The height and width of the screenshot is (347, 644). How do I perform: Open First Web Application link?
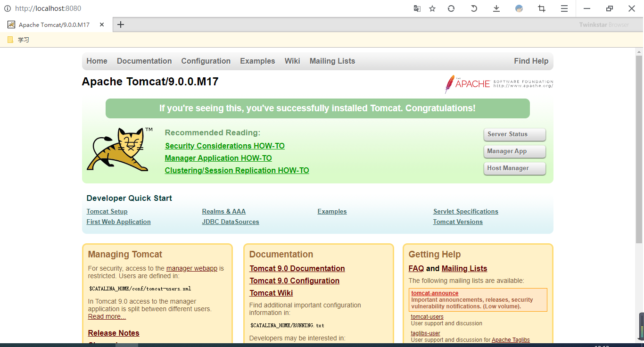click(x=119, y=222)
